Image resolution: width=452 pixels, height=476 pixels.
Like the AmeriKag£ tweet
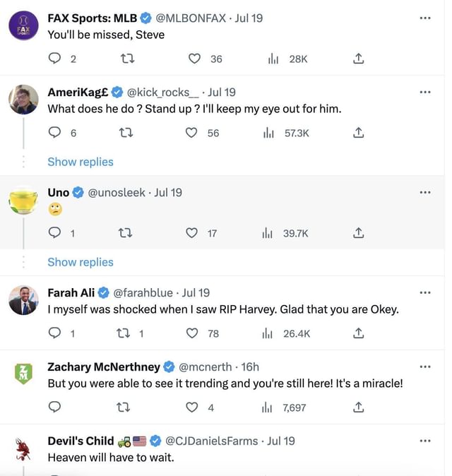pyautogui.click(x=191, y=133)
